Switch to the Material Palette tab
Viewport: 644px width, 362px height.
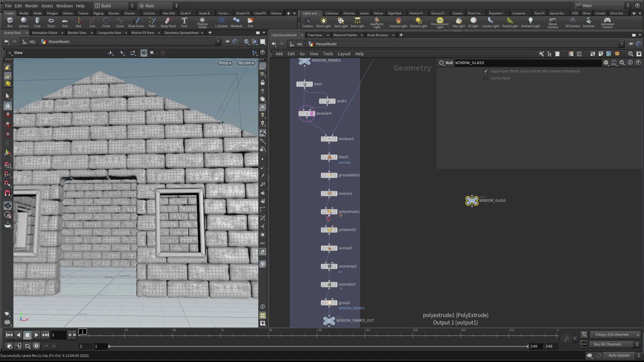345,35
